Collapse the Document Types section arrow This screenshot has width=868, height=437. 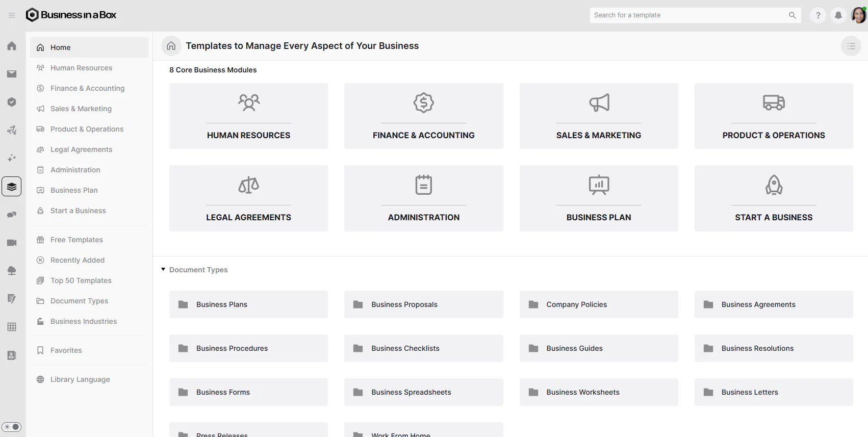pos(163,269)
